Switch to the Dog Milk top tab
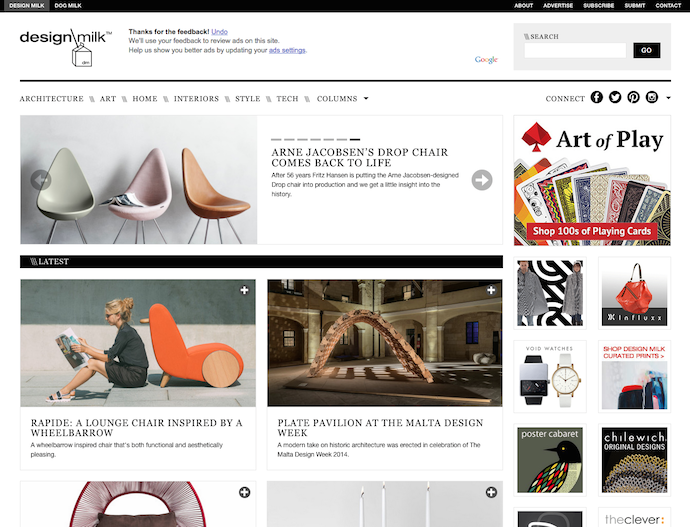Viewport: 690px width, 527px height. 68,5
